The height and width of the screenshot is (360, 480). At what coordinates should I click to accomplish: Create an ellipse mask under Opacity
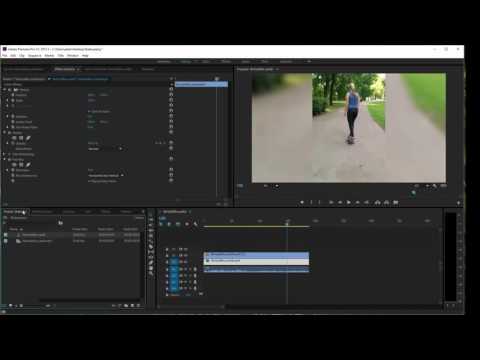tap(14, 138)
